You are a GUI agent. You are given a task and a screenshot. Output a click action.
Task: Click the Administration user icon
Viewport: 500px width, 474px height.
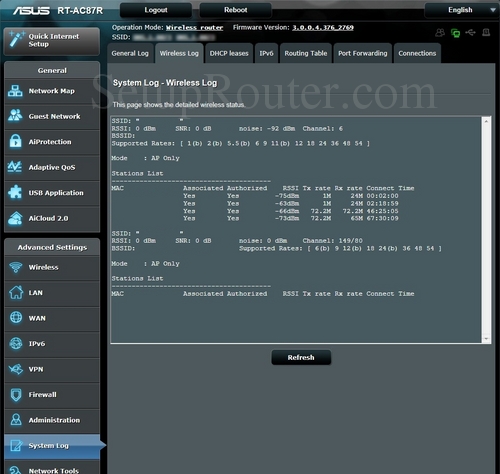pyautogui.click(x=16, y=420)
